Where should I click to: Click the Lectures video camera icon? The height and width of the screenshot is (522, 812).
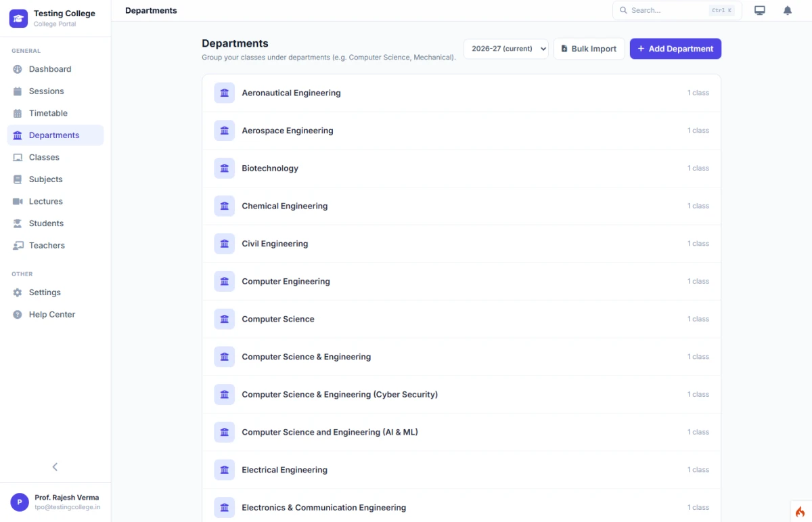pyautogui.click(x=18, y=201)
